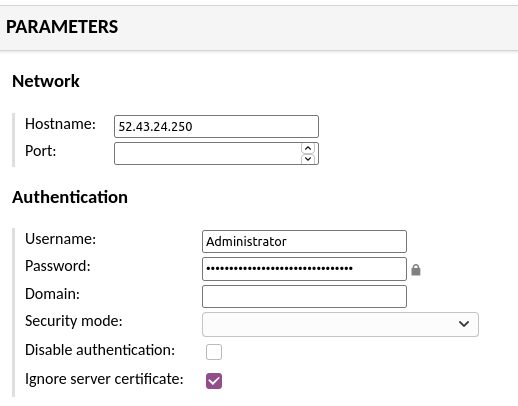Click the Disable authentication label

tap(100, 350)
